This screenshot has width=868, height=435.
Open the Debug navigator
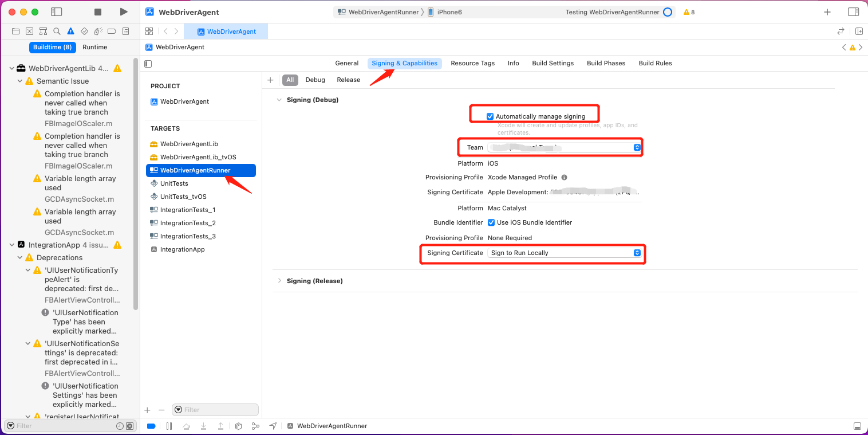[x=98, y=31]
